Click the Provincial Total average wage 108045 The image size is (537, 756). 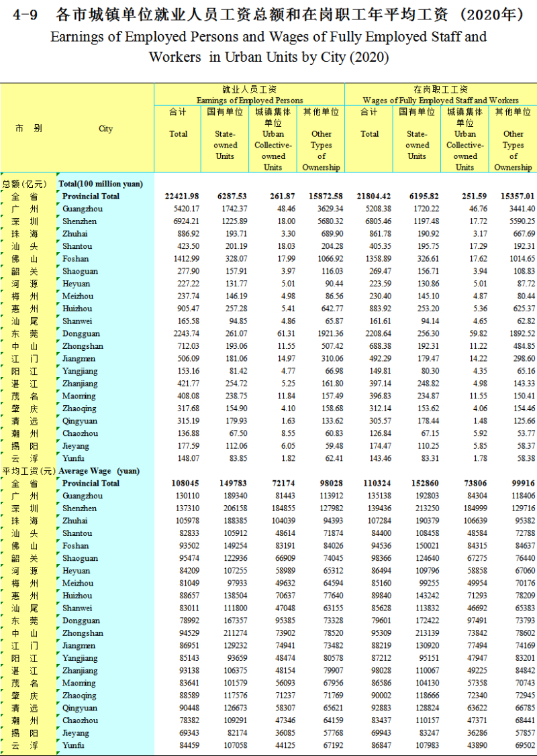click(x=185, y=483)
